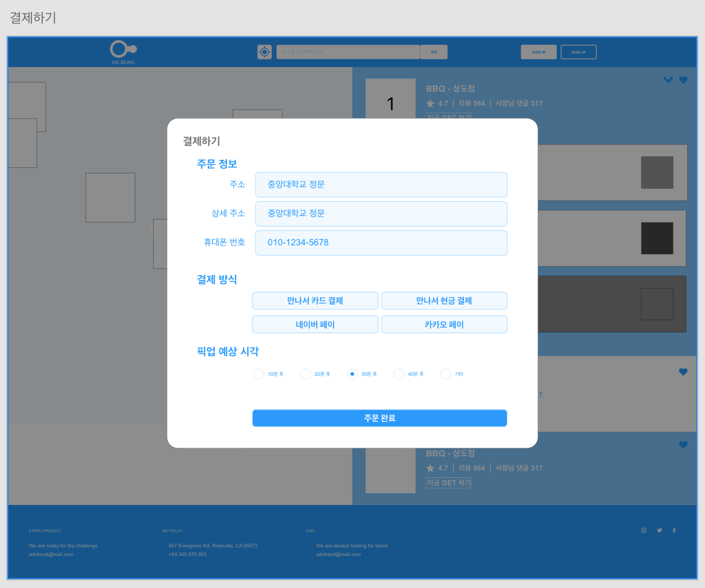The width and height of the screenshot is (705, 588).
Task: Select 카카오 페이 payment method
Action: coord(444,324)
